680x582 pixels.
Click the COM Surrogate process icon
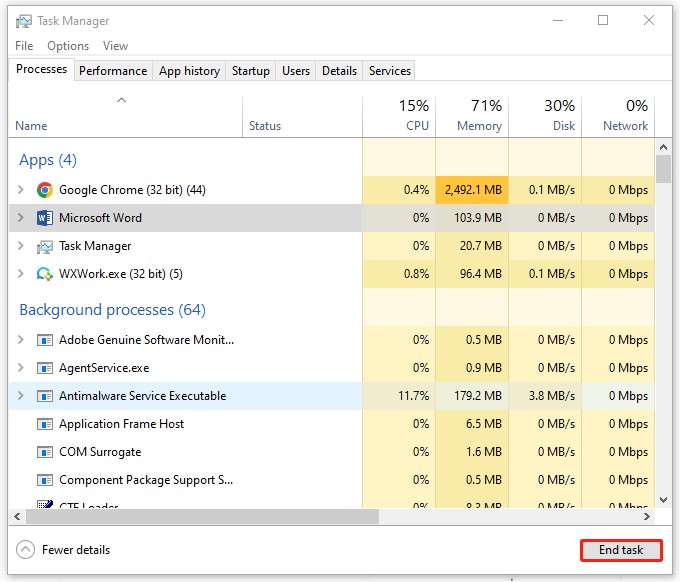44,452
